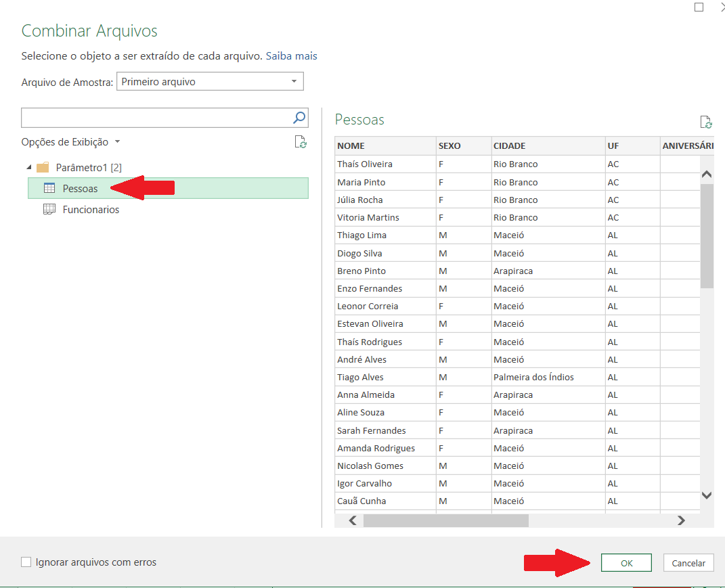Confirm with the OK button
725x588 pixels.
pyautogui.click(x=625, y=562)
